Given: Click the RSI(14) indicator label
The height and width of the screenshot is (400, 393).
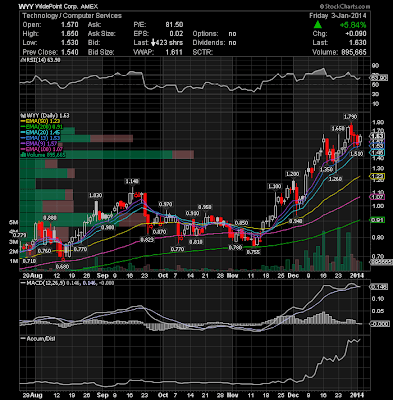Looking at the screenshot, I should [40, 60].
